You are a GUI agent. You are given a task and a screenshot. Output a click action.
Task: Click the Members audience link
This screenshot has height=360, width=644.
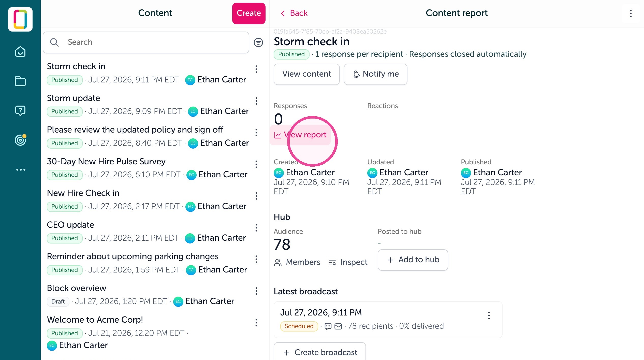click(x=297, y=262)
